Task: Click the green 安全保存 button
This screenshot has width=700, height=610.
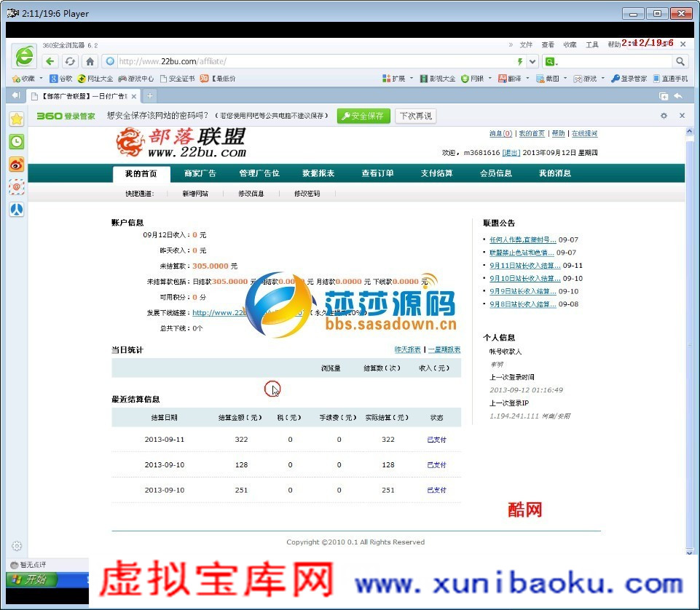Action: click(363, 116)
